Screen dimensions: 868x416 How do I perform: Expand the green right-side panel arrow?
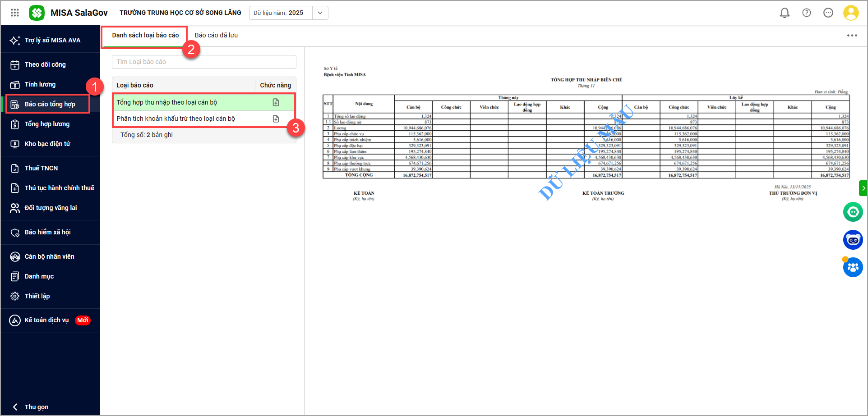[863, 188]
